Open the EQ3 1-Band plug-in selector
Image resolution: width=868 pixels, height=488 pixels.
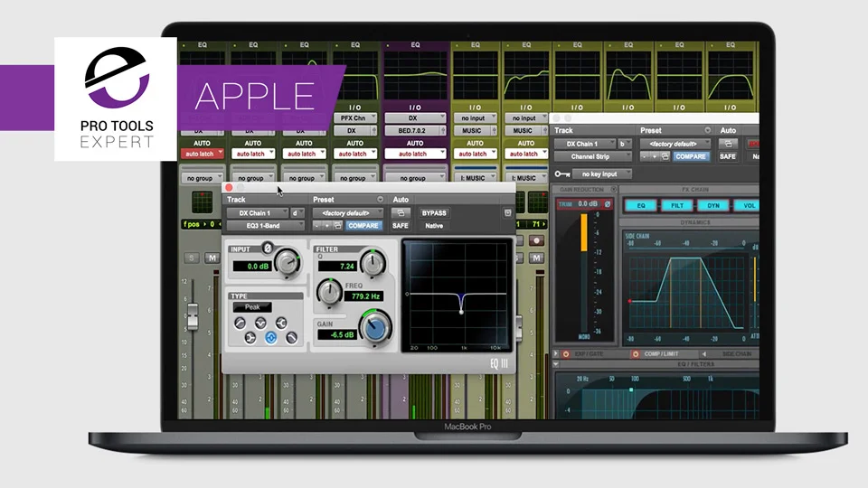click(266, 226)
